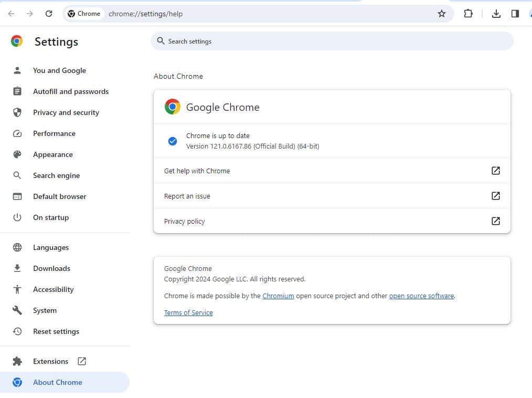The image size is (532, 398).
Task: Select Autofill and passwords in sidebar
Action: (x=70, y=91)
